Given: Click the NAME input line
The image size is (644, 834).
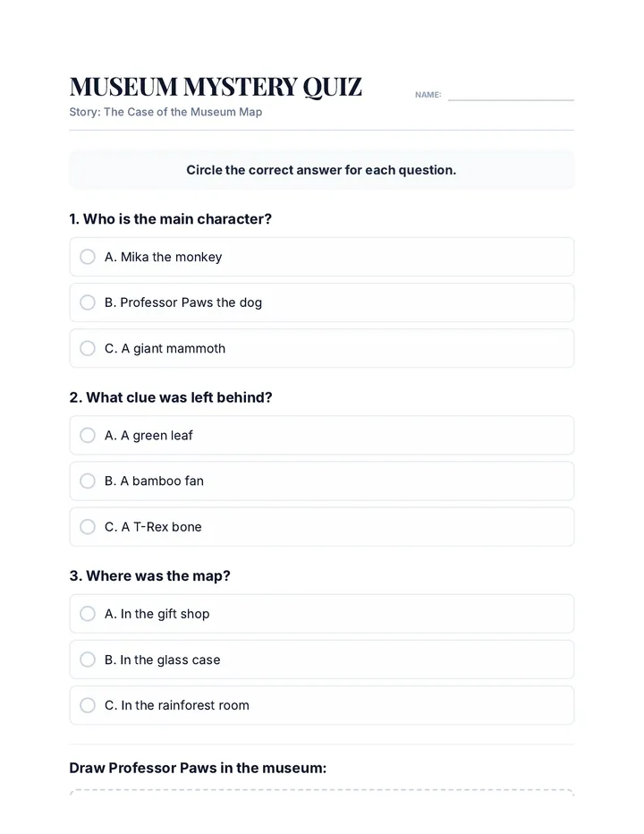Looking at the screenshot, I should tap(511, 95).
